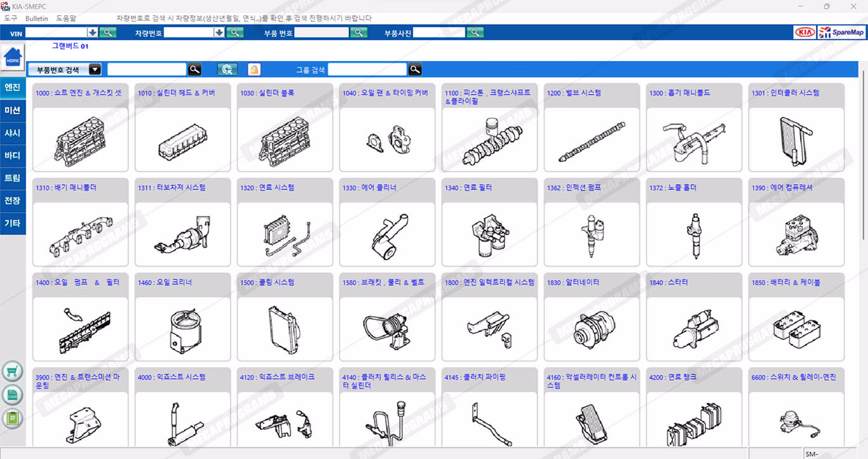The image size is (868, 459).
Task: Open group 1362 인젝션 펌프
Action: coord(592,222)
